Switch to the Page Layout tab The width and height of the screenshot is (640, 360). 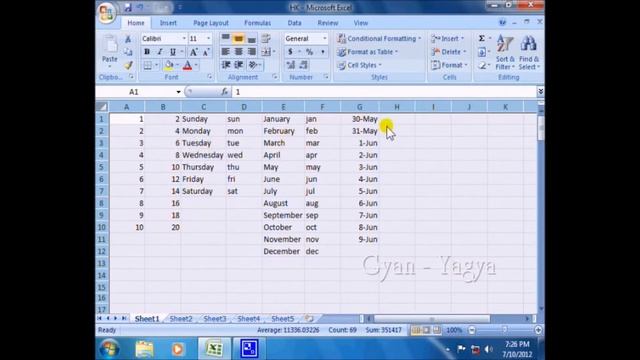pos(211,23)
